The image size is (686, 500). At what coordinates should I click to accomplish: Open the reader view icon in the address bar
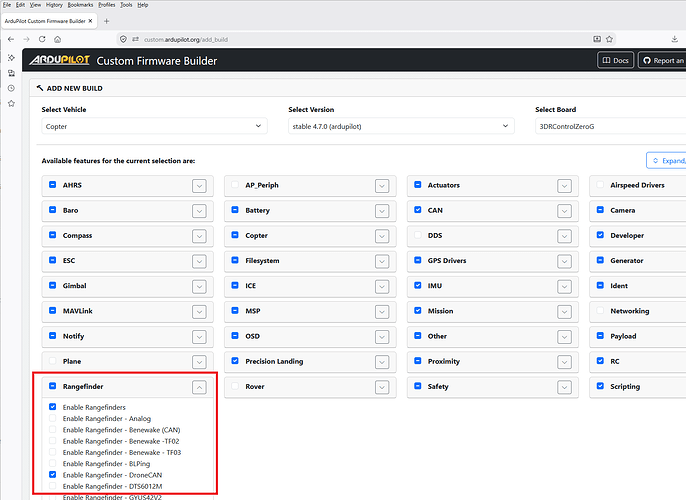point(597,39)
